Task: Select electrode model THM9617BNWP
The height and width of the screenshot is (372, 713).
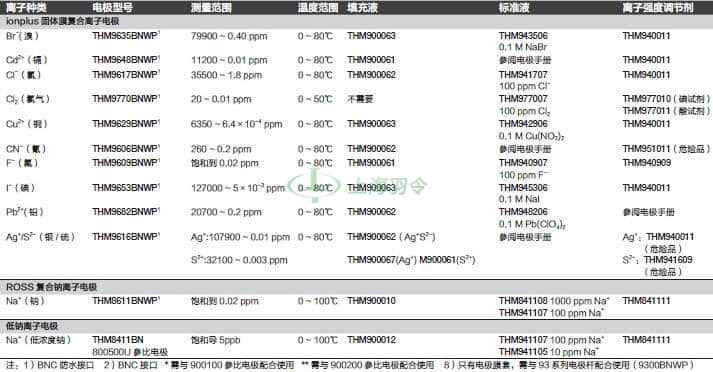Action: 126,75
